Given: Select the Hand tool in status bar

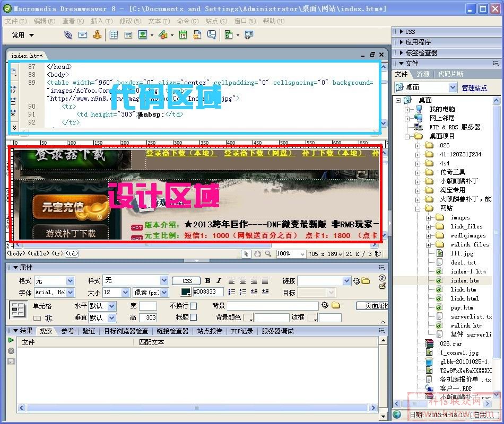Looking at the screenshot, I should pos(257,254).
